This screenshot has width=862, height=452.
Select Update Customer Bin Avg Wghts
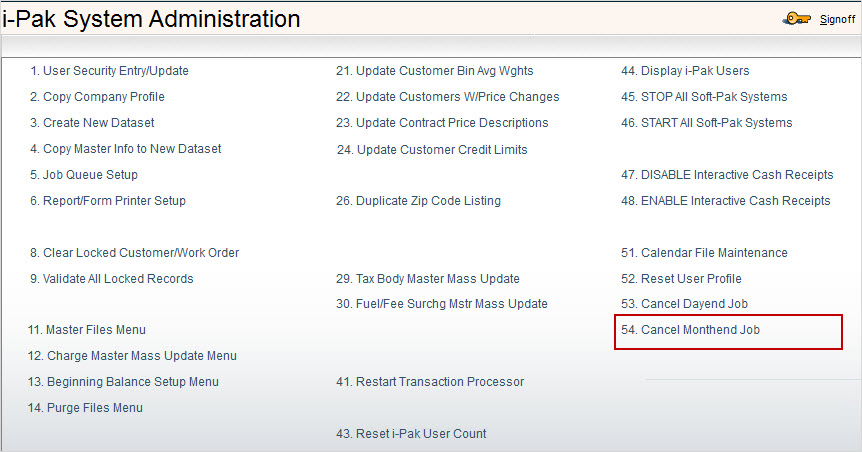tap(435, 71)
